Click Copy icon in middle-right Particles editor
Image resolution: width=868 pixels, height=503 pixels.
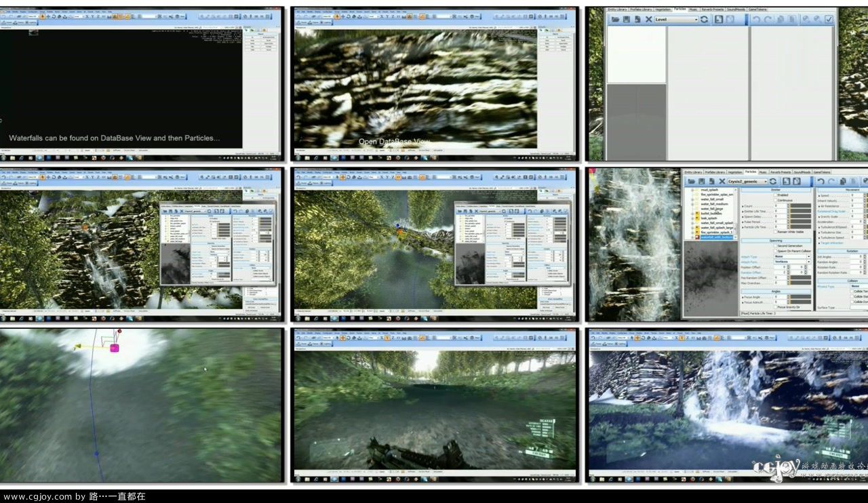click(843, 181)
